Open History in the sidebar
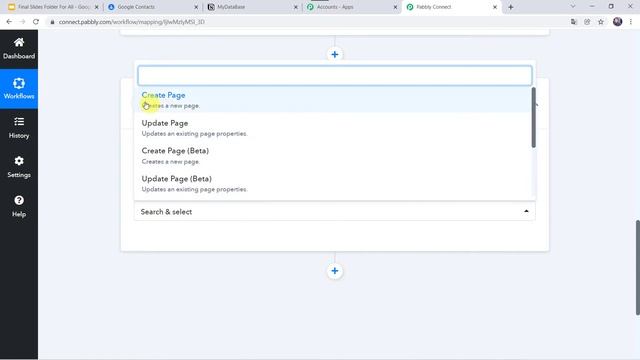The width and height of the screenshot is (640, 360). click(19, 128)
